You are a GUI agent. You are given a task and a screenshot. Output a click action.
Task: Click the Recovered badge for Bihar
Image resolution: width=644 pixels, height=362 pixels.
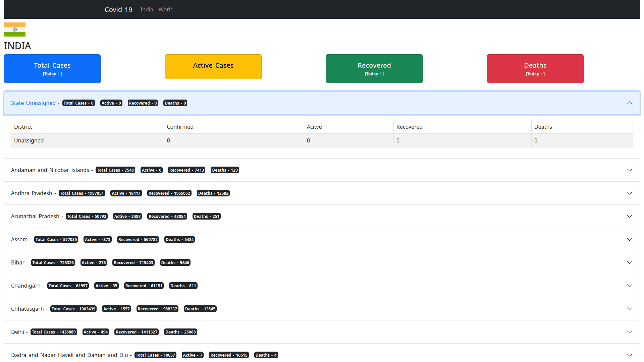(133, 262)
